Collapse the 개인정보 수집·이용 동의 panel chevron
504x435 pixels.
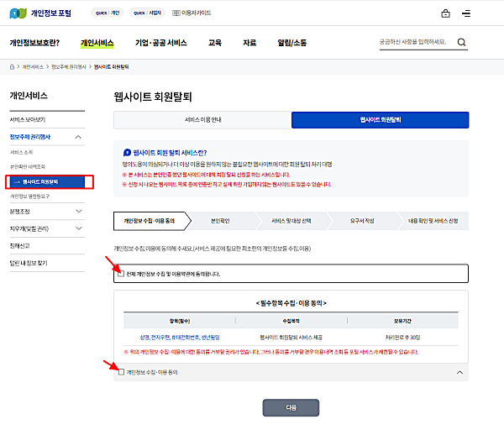[x=460, y=372]
